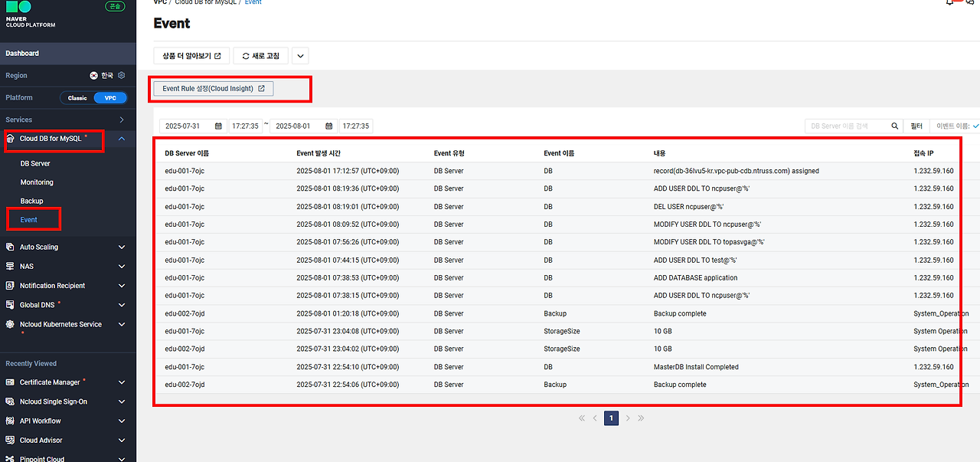Click the 필터 filter button
The height and width of the screenshot is (462, 980).
coord(916,126)
